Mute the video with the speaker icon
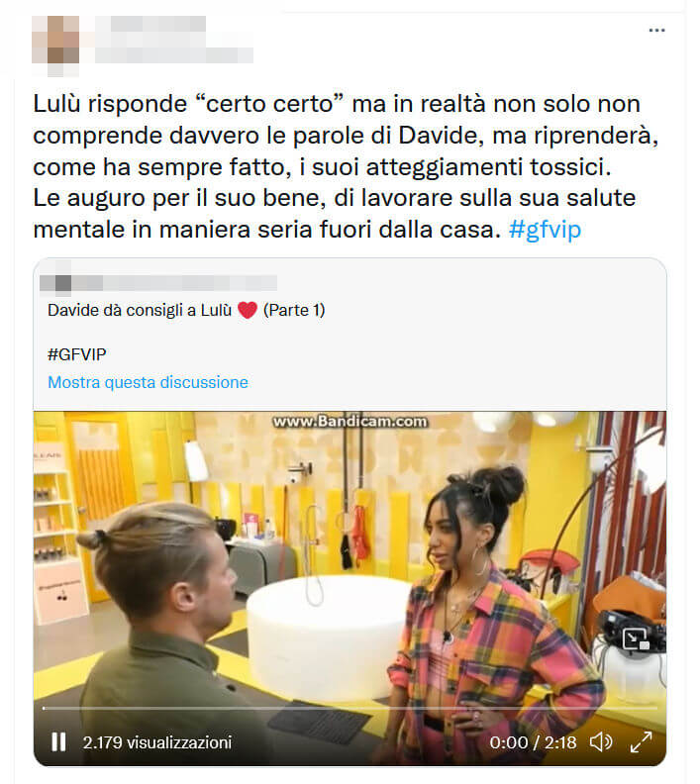 click(601, 742)
